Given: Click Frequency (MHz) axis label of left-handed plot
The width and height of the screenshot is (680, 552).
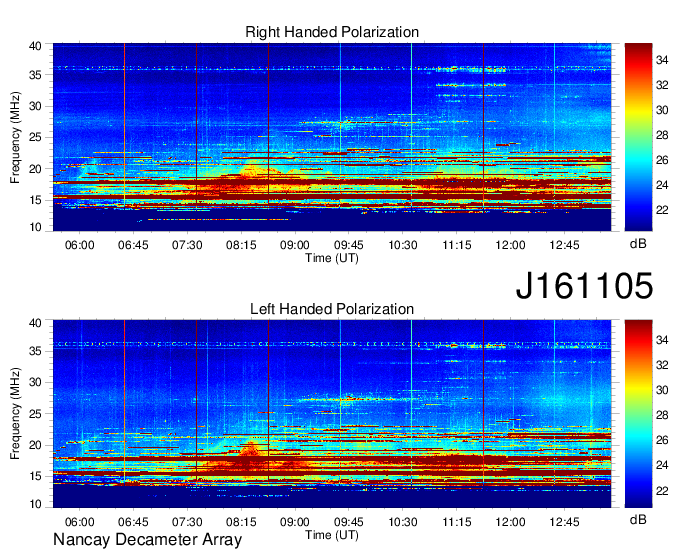Looking at the screenshot, I should coord(15,414).
